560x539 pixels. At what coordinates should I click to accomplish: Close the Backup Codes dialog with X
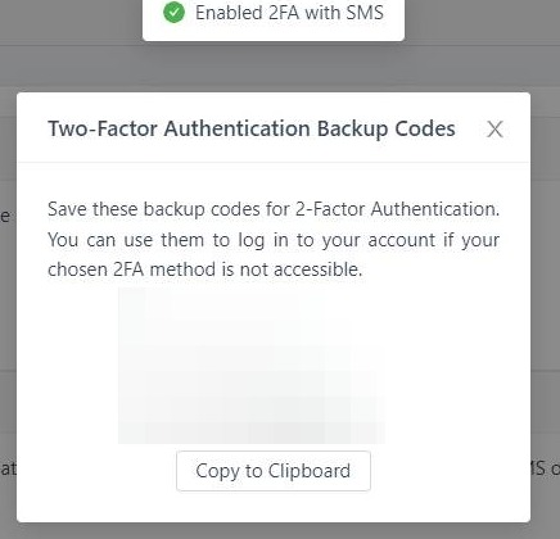495,129
